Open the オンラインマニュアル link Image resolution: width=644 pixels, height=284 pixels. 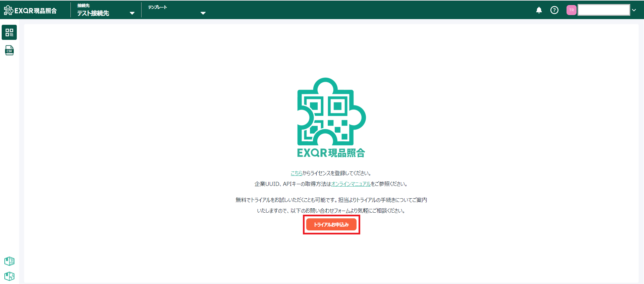coord(351,184)
